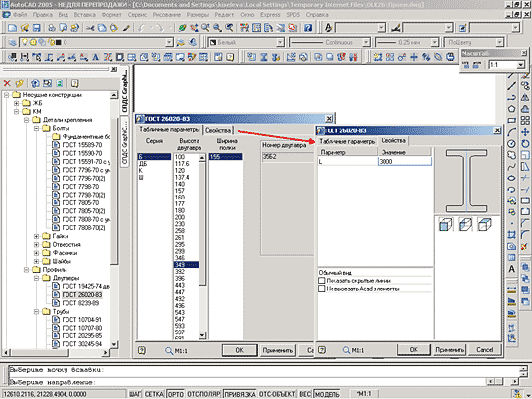Click the L parameter value field 3000
The height and width of the screenshot is (399, 532).
(405, 162)
